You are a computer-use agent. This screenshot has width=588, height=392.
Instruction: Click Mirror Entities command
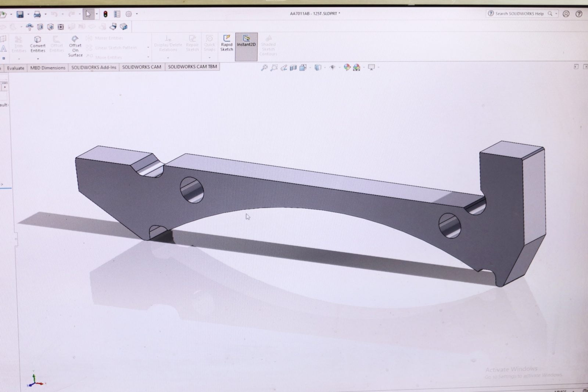tap(105, 38)
